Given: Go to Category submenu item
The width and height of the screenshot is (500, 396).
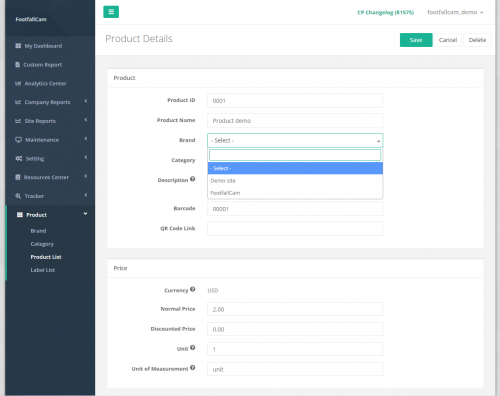Looking at the screenshot, I should click(42, 244).
